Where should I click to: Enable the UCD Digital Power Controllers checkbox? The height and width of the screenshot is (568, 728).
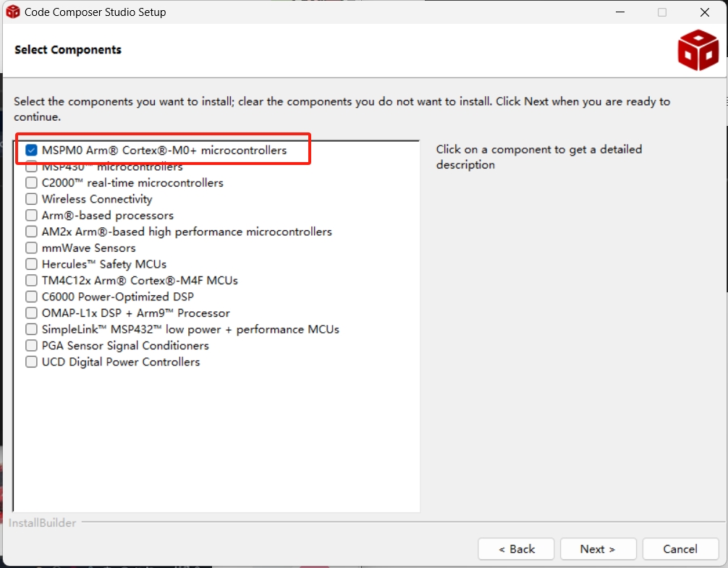31,361
